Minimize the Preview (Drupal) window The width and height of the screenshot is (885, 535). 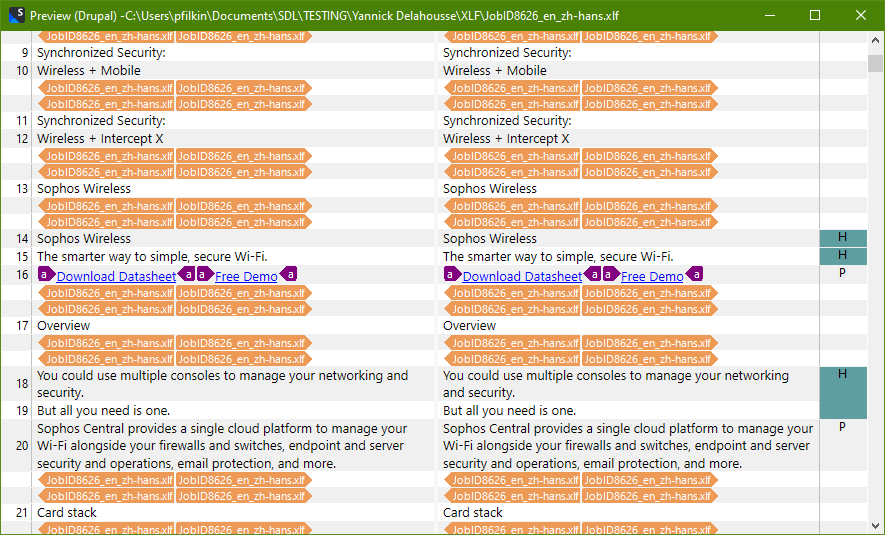click(770, 15)
